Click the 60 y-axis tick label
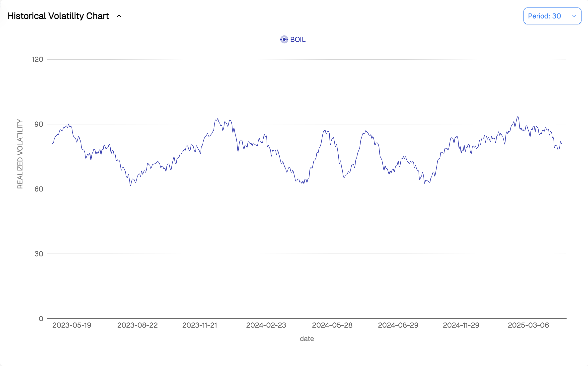Image resolution: width=588 pixels, height=366 pixels. (39, 189)
